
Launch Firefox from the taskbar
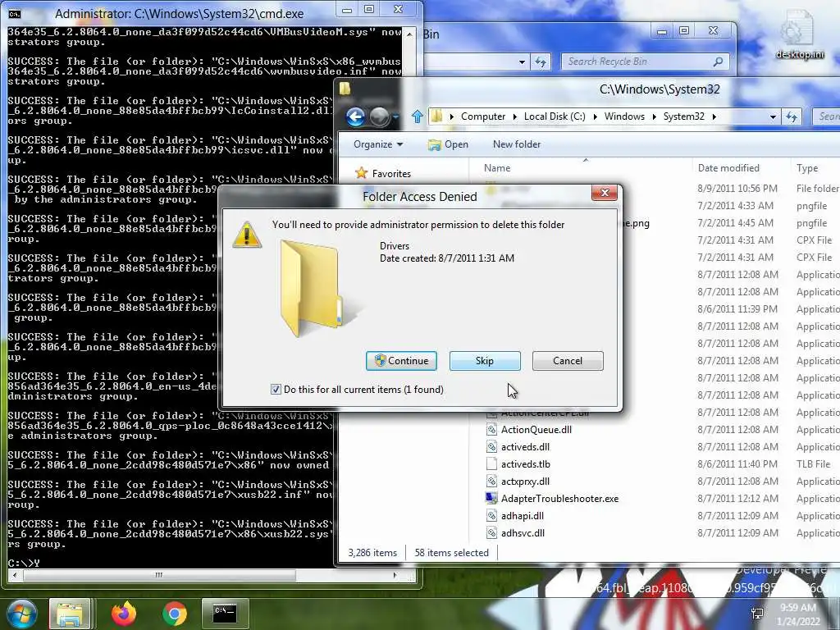pyautogui.click(x=124, y=614)
